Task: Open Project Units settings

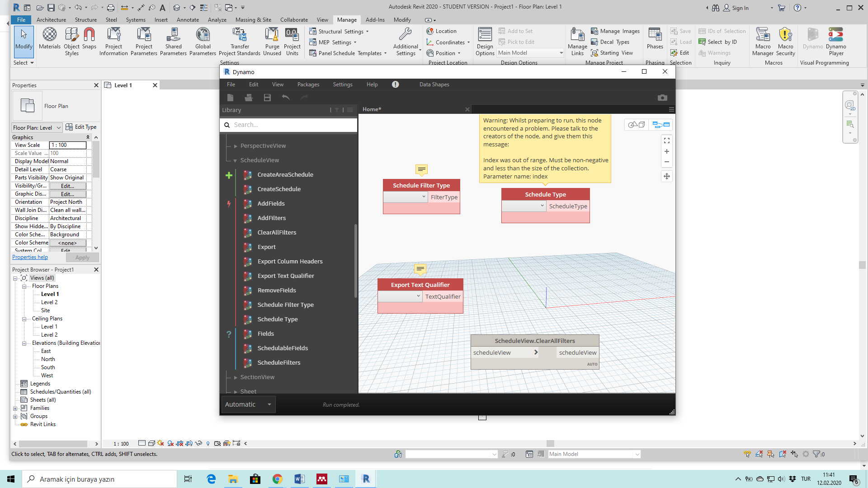Action: 292,42
